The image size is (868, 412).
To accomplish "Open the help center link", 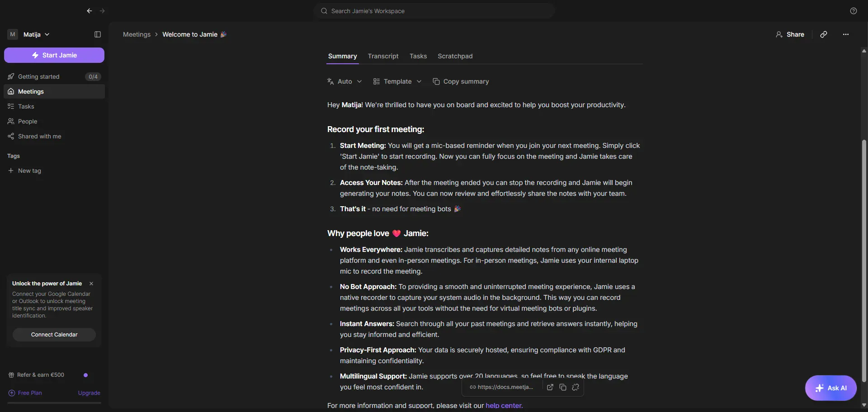I will tap(504, 406).
